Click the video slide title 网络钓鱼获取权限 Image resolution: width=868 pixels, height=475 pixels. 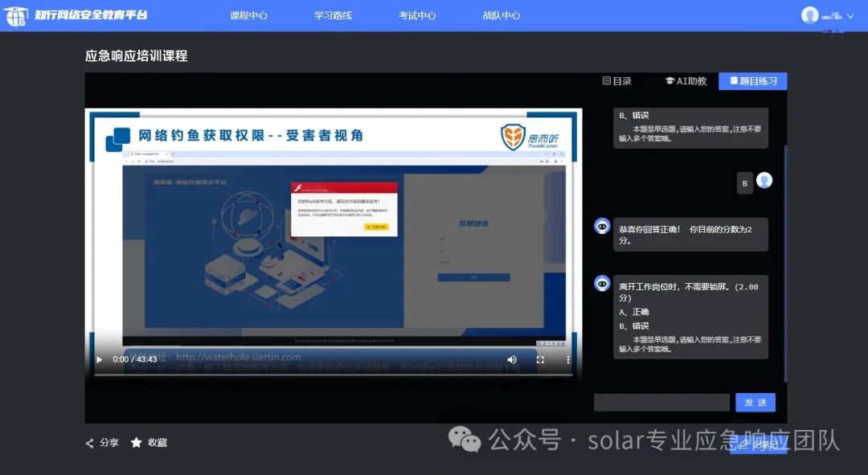pyautogui.click(x=251, y=135)
